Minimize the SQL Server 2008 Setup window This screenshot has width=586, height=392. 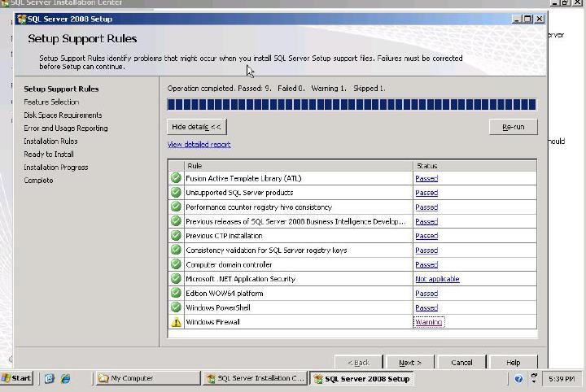tap(517, 19)
